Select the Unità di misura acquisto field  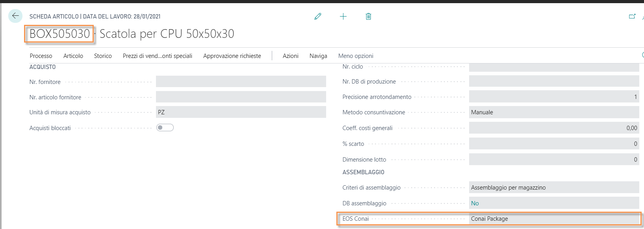click(x=241, y=112)
